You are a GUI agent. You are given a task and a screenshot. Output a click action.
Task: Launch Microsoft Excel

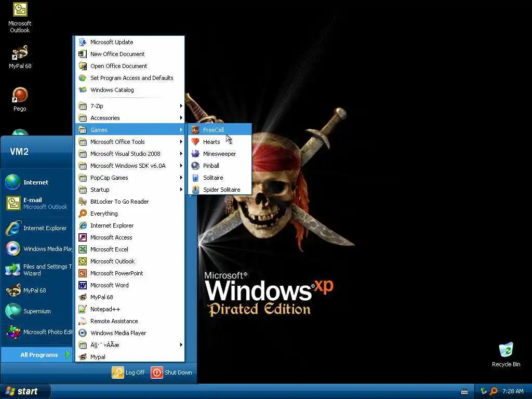point(130,249)
